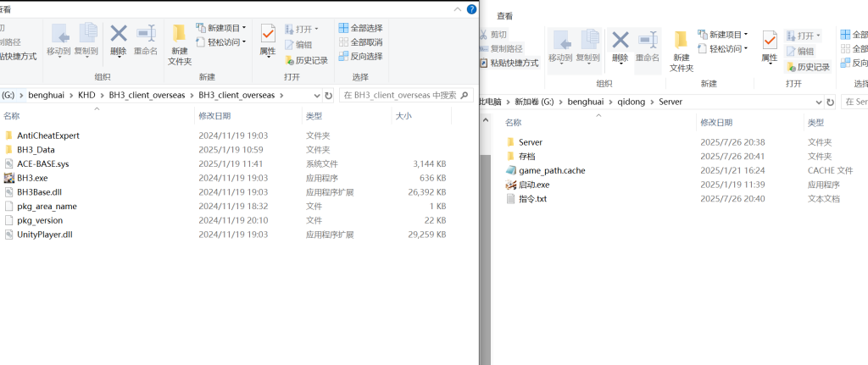Click 粘贴快捷方式 in right Server window
Image resolution: width=868 pixels, height=365 pixels.
point(509,63)
